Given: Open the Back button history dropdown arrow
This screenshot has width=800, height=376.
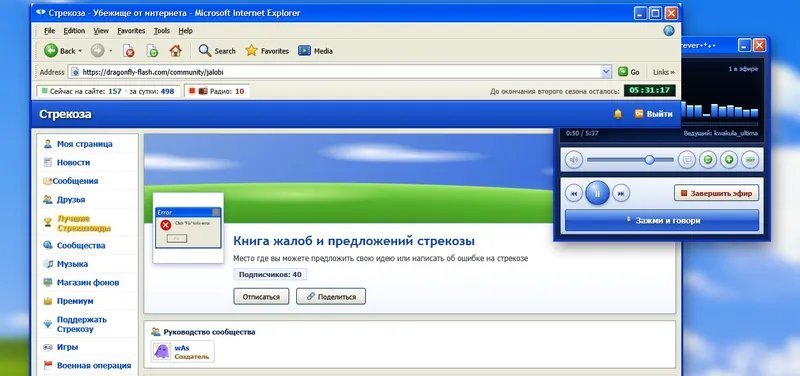Looking at the screenshot, I should 80,51.
